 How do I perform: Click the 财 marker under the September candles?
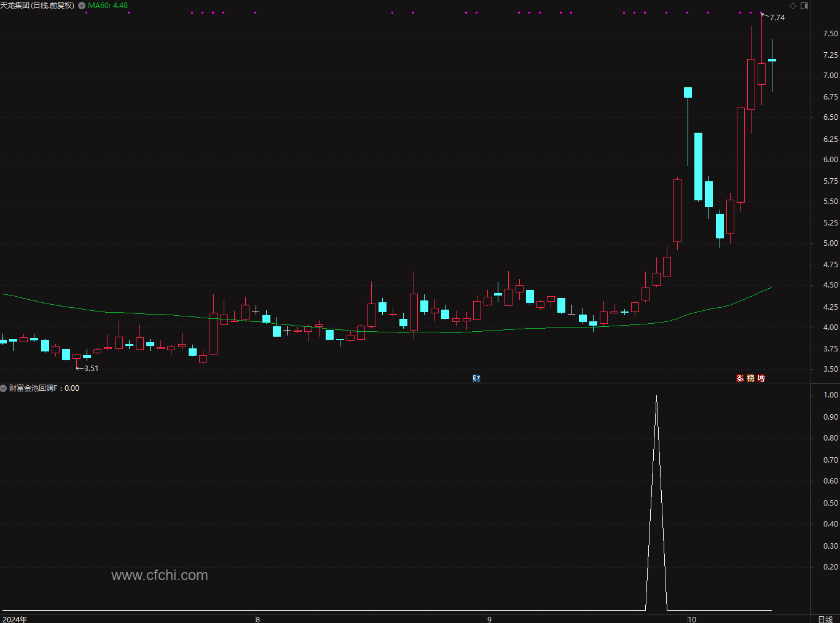click(x=476, y=378)
